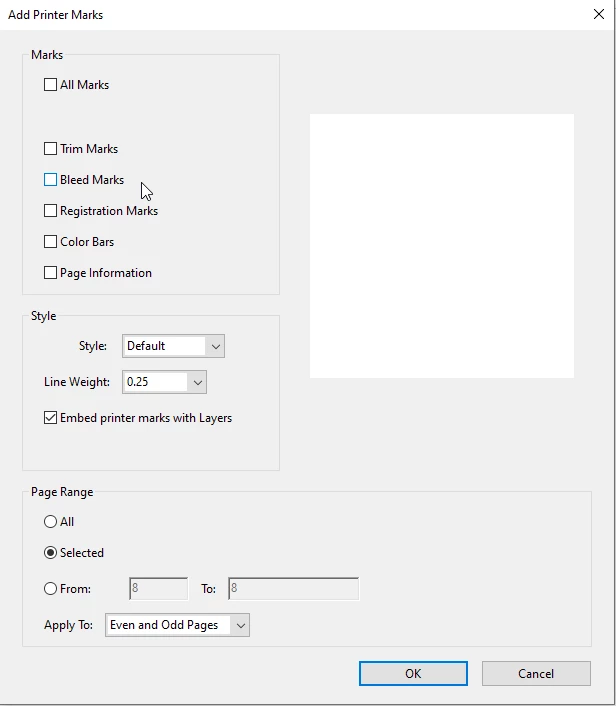The height and width of the screenshot is (706, 616).
Task: Confirm with the OK button
Action: (413, 674)
